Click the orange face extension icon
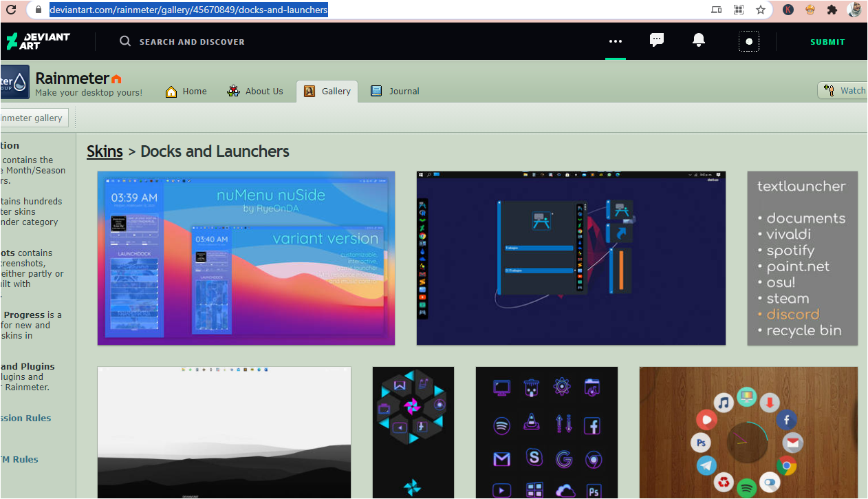The width and height of the screenshot is (868, 499). [x=810, y=10]
